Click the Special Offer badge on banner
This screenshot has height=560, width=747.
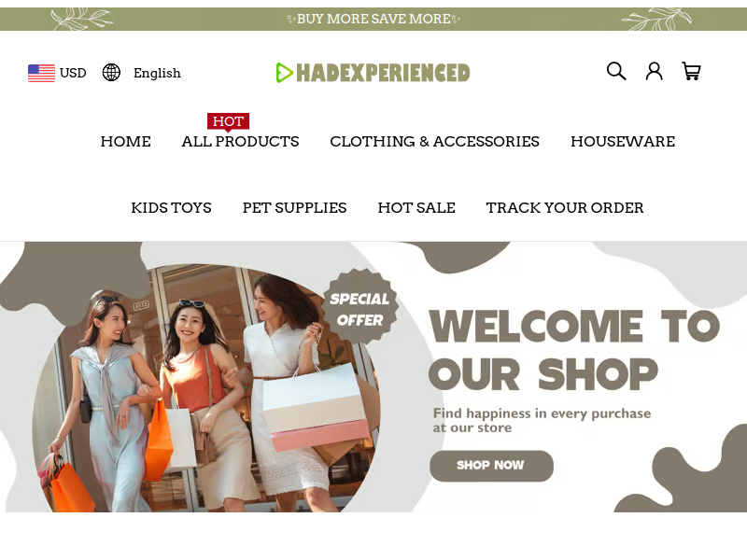point(359,306)
